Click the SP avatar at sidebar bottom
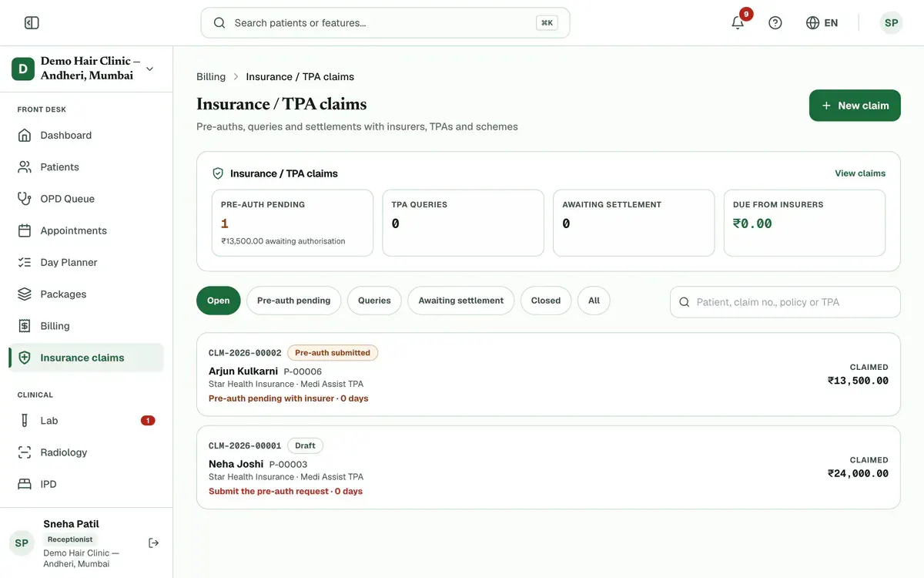The height and width of the screenshot is (578, 924). [22, 543]
